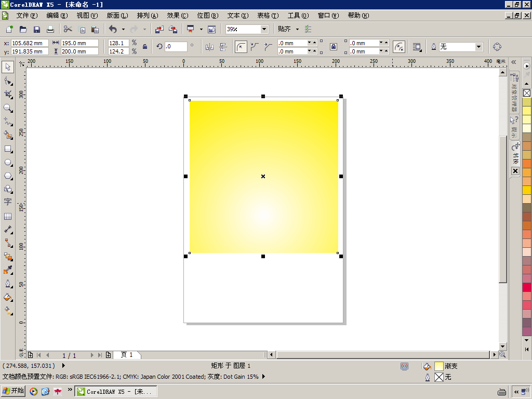Screen dimensions: 532x399
Task: Click the x position field 105.682 mm
Action: tap(30, 43)
